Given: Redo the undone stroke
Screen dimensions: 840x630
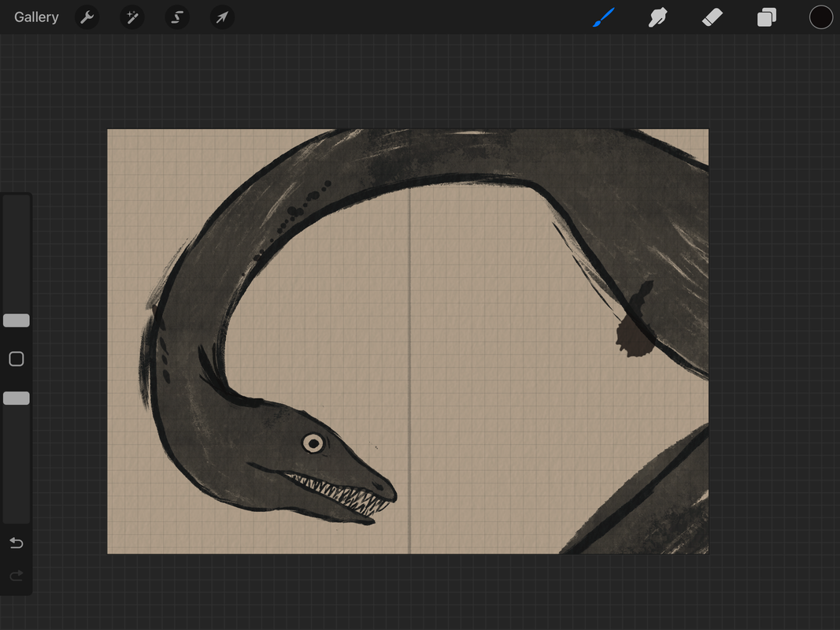Looking at the screenshot, I should click(x=17, y=576).
